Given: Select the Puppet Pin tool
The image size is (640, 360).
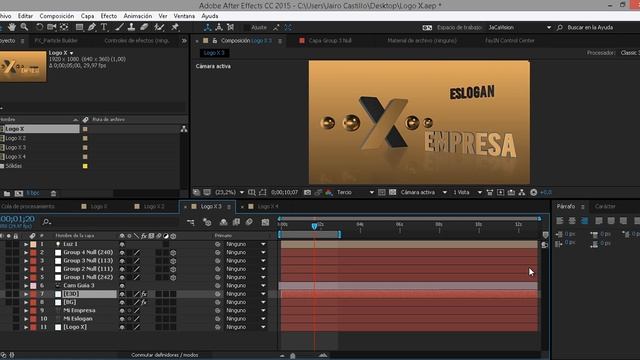Looking at the screenshot, I should 175,27.
